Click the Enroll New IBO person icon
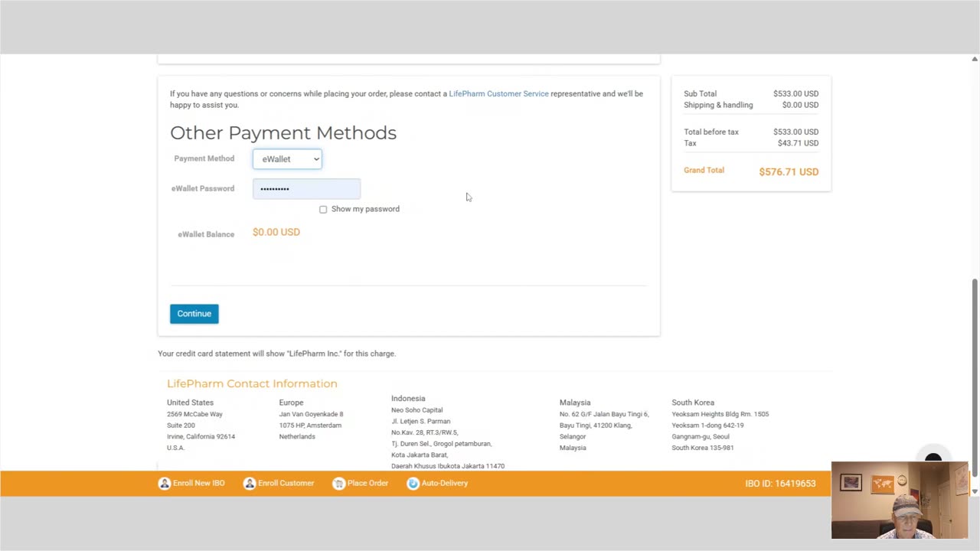Image resolution: width=980 pixels, height=551 pixels. click(164, 484)
